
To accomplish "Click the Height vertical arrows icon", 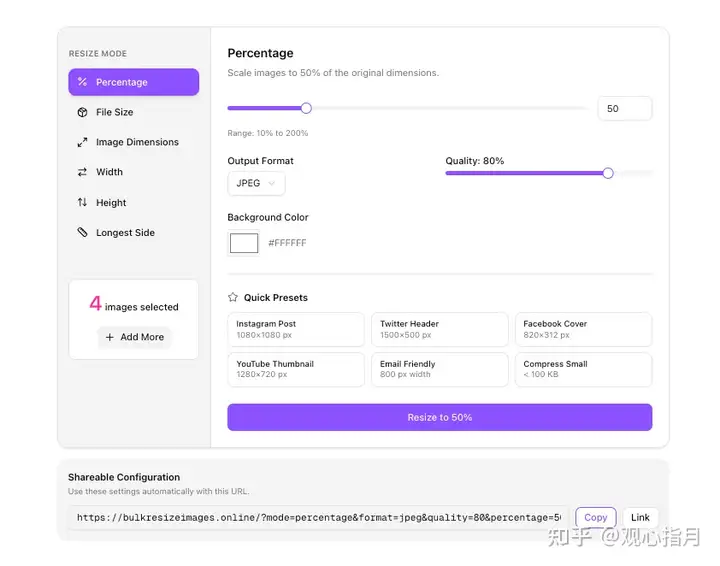I will 82,203.
